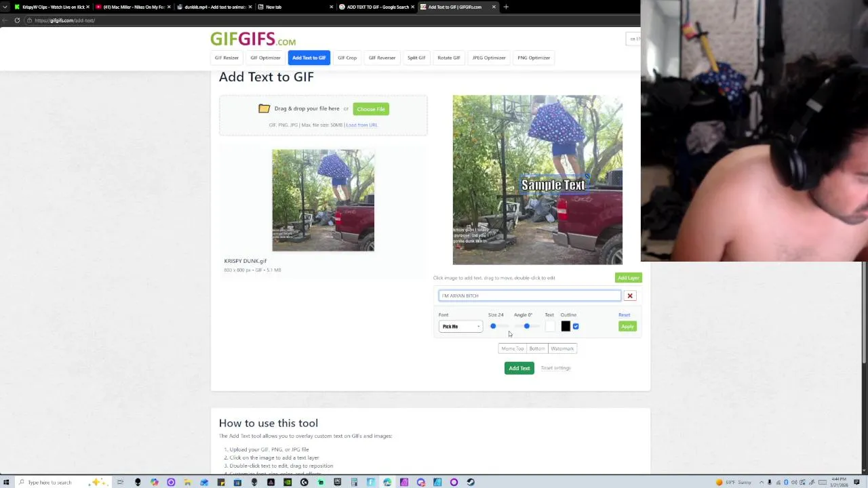This screenshot has height=488, width=868.
Task: Go back with browser back arrow
Action: pyautogui.click(x=6, y=20)
